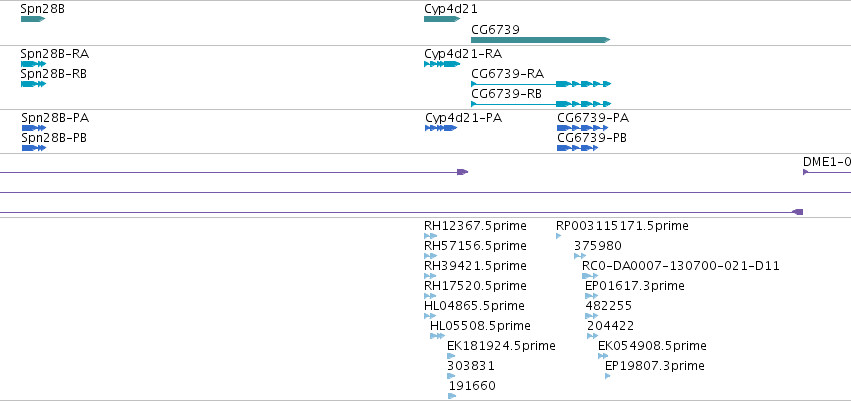Select the RC0-DA0007-130700-021-D11 feature label
Viewport: 851px width, 401px height.
click(681, 266)
